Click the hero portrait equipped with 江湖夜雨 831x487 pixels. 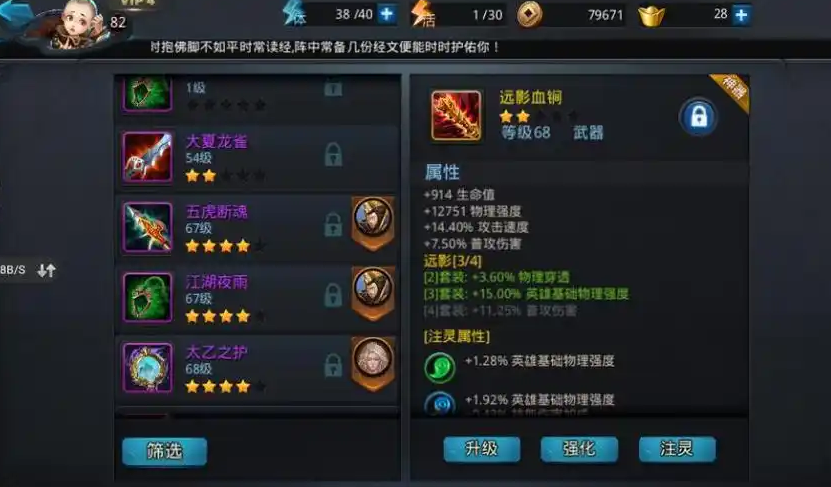(x=373, y=289)
